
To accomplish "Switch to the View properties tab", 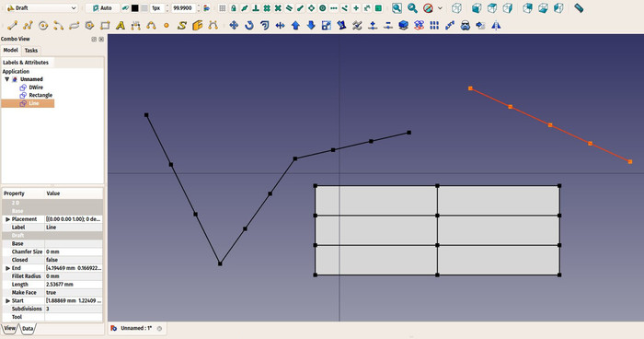I will coord(9,328).
